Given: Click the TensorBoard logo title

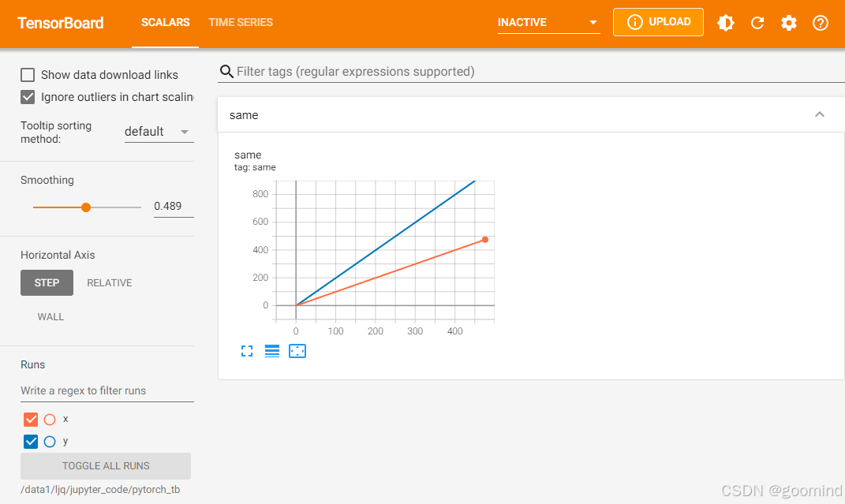Looking at the screenshot, I should [x=60, y=23].
